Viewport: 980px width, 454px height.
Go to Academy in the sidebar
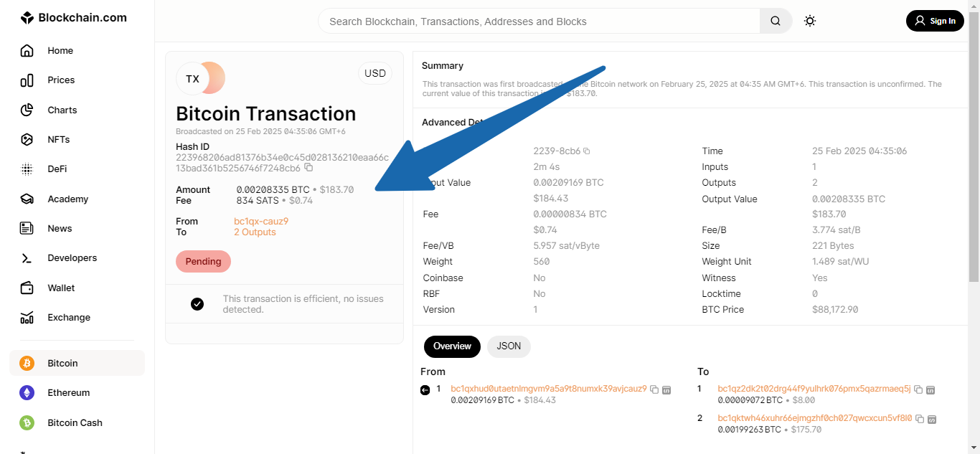[67, 199]
